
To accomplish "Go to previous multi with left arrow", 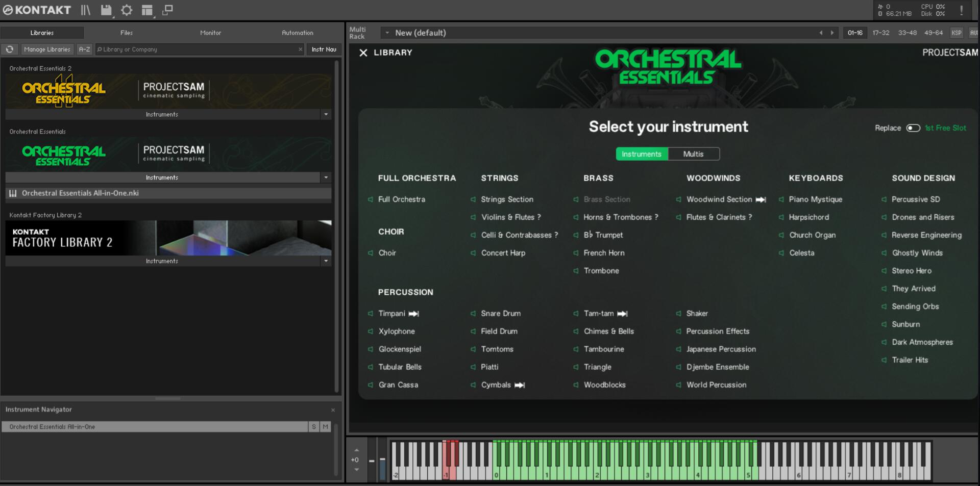I will point(821,33).
